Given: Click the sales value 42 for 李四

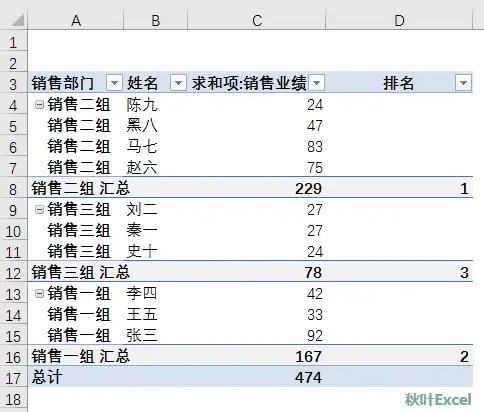Looking at the screenshot, I should pyautogui.click(x=315, y=294).
